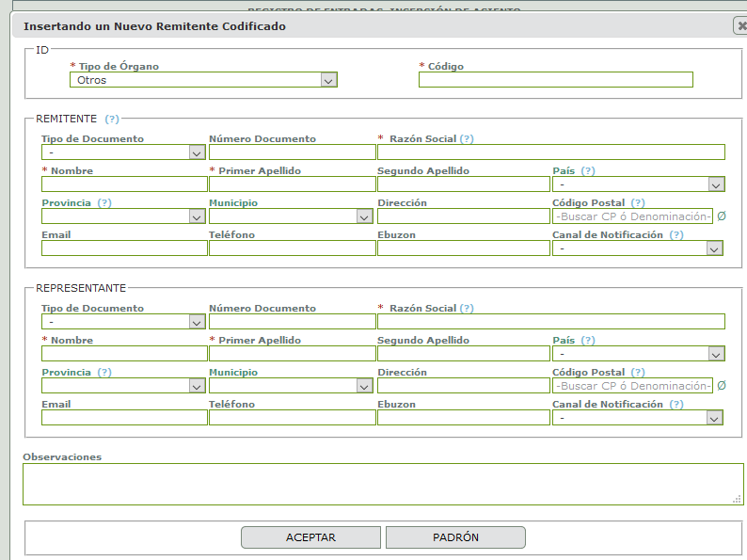Click Representante Razón Social field
747x560 pixels.
tap(551, 322)
